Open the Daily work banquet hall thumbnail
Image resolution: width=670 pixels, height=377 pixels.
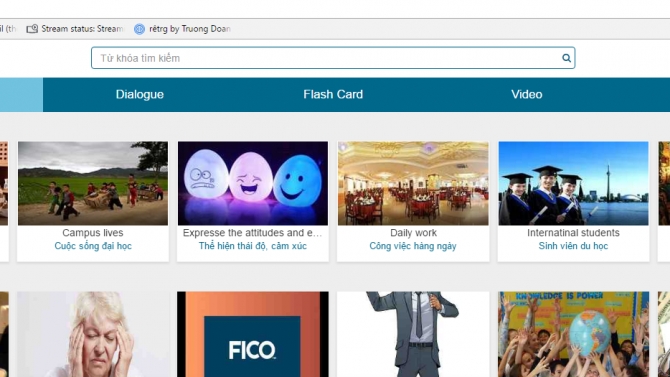tap(413, 183)
